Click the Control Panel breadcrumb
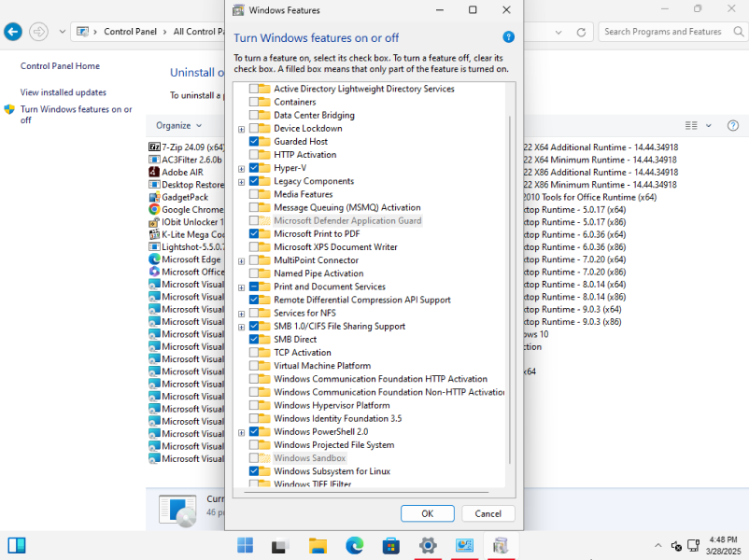The height and width of the screenshot is (560, 749). [130, 32]
